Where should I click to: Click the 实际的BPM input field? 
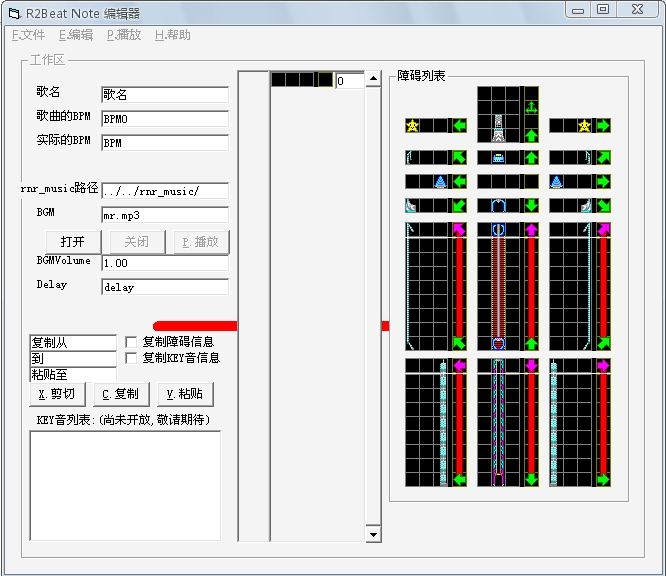pos(165,143)
